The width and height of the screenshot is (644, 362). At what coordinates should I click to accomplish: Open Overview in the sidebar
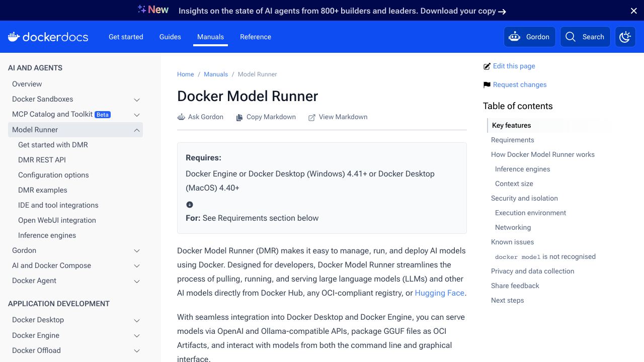[x=27, y=84]
